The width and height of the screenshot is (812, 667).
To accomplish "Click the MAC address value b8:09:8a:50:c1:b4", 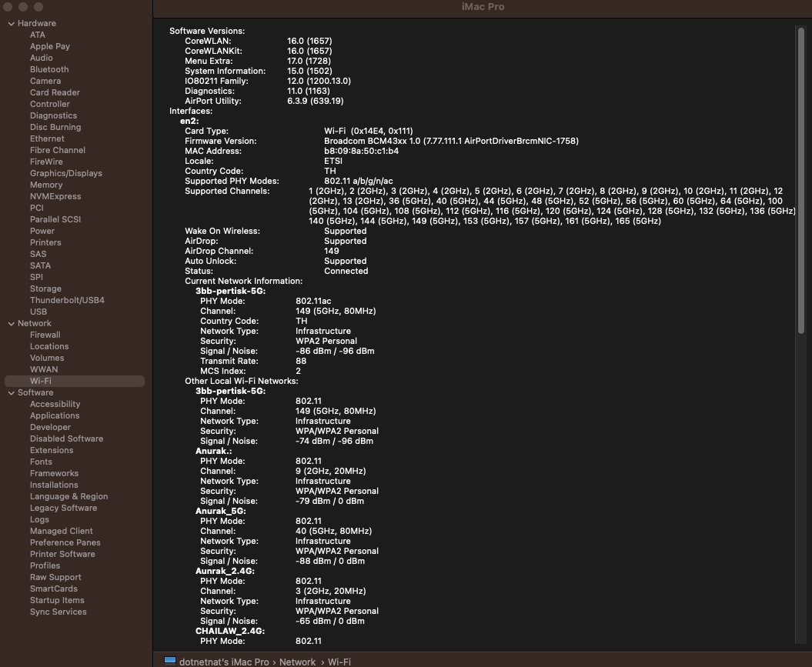I will click(362, 151).
